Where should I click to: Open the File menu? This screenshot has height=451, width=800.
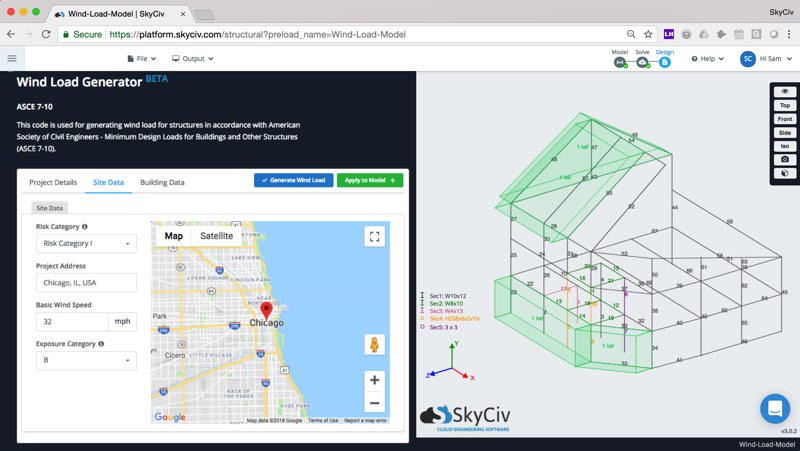coord(142,59)
